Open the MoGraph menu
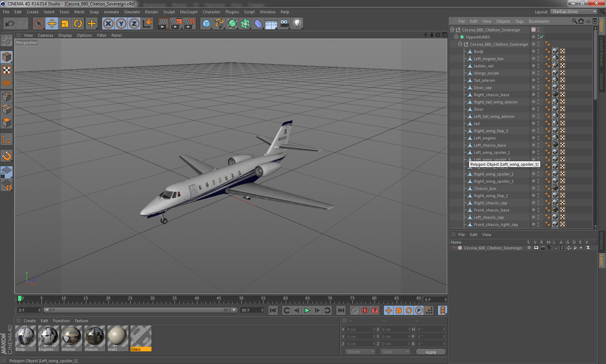This screenshot has width=606, height=364. (x=189, y=12)
